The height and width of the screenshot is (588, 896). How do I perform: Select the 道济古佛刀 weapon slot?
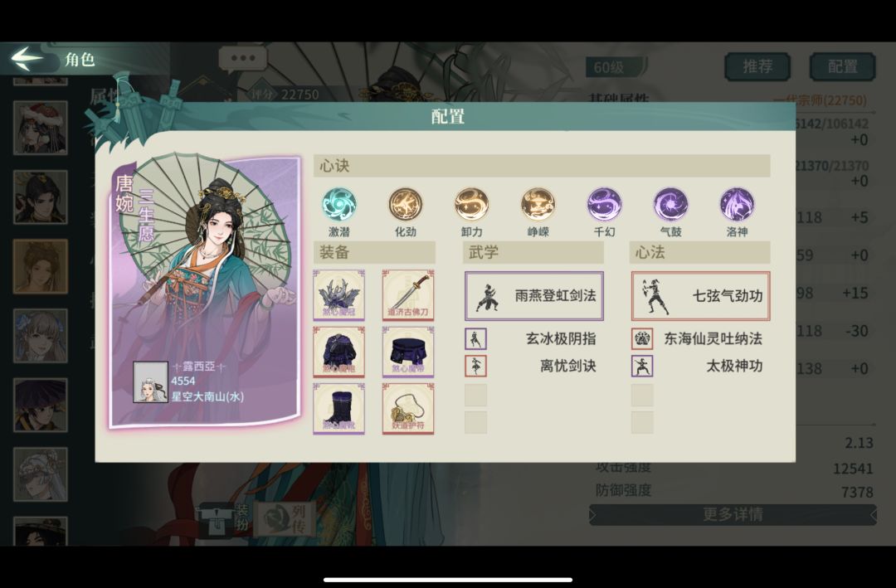pos(408,295)
